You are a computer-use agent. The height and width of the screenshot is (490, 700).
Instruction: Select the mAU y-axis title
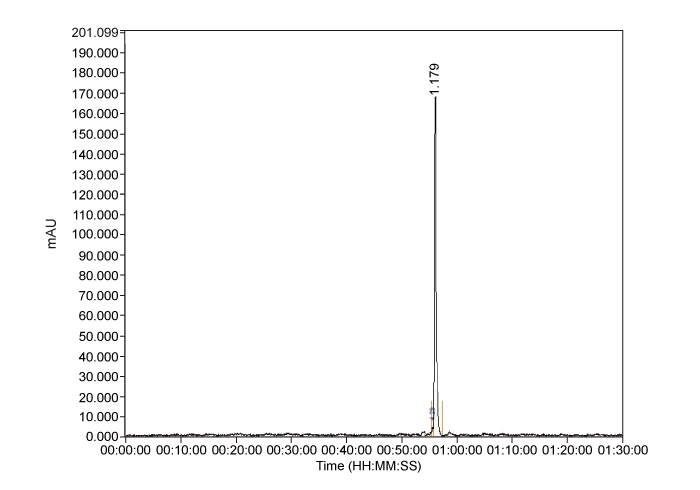click(52, 233)
